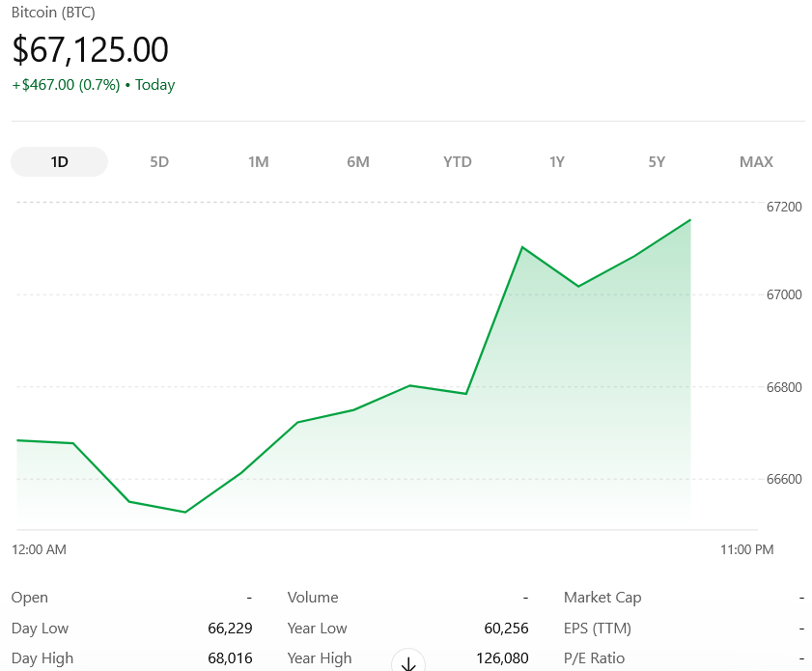Click the chart's final highest point
812x671 pixels.
click(x=690, y=220)
